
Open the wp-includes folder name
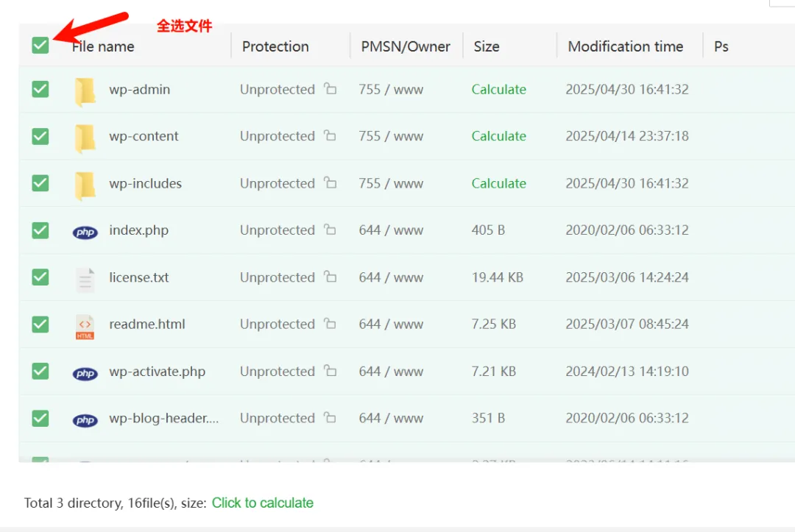[145, 183]
